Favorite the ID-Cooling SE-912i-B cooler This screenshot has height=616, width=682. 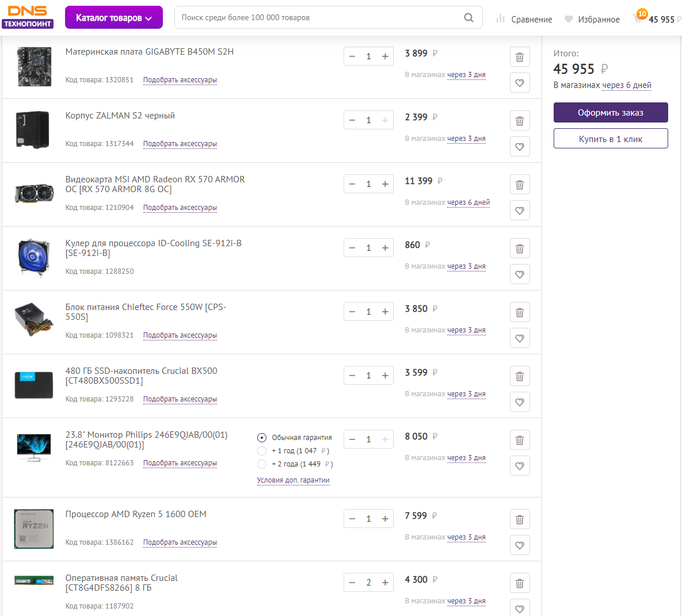coord(520,274)
